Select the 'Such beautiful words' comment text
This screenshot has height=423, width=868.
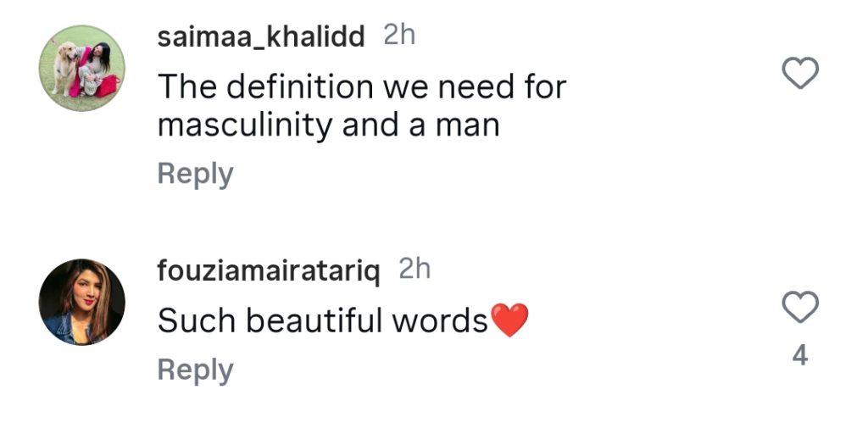[x=323, y=320]
